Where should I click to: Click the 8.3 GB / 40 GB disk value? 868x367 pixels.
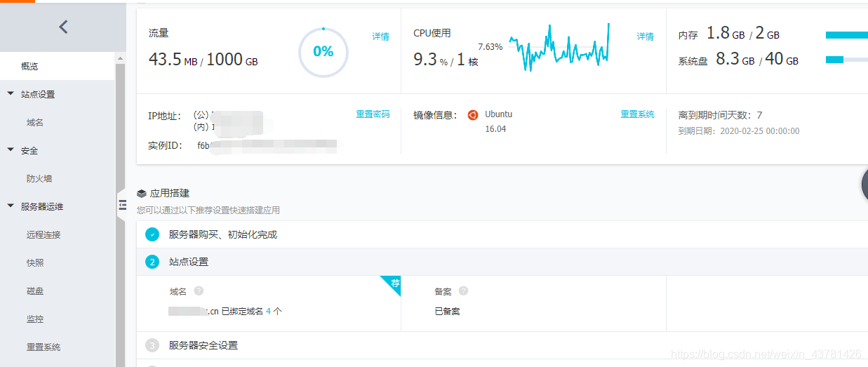pos(757,59)
